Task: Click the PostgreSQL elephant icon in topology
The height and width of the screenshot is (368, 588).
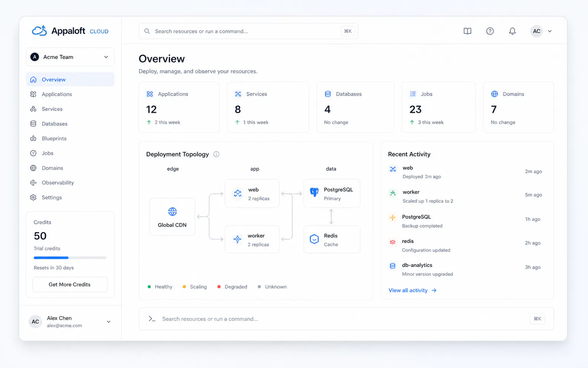Action: [x=314, y=192]
